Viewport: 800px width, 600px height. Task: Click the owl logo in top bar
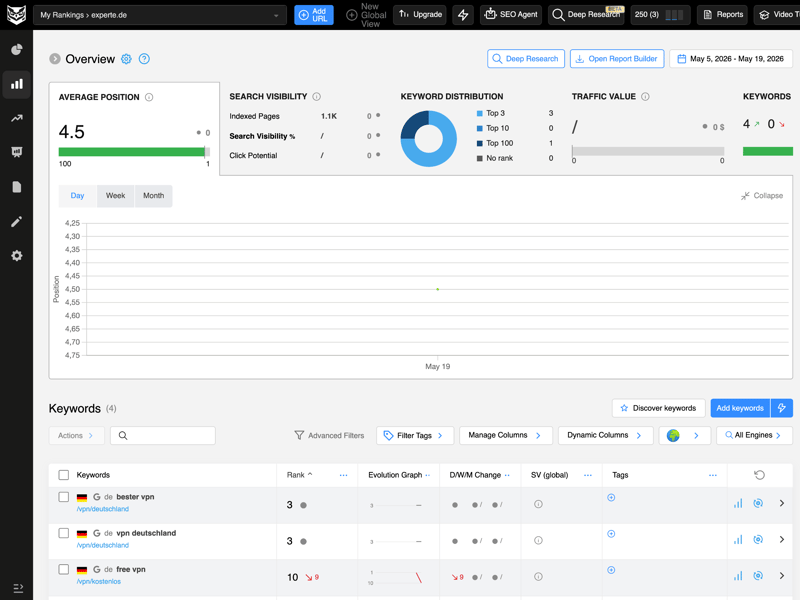pyautogui.click(x=16, y=14)
